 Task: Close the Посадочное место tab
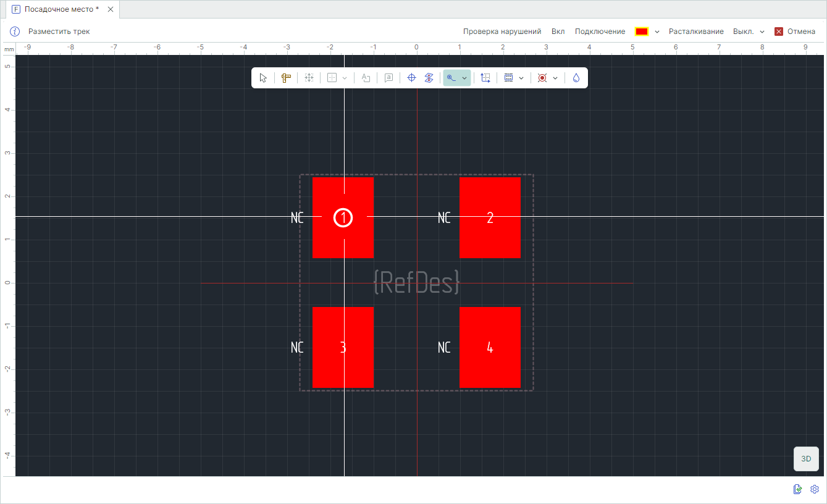tap(111, 9)
